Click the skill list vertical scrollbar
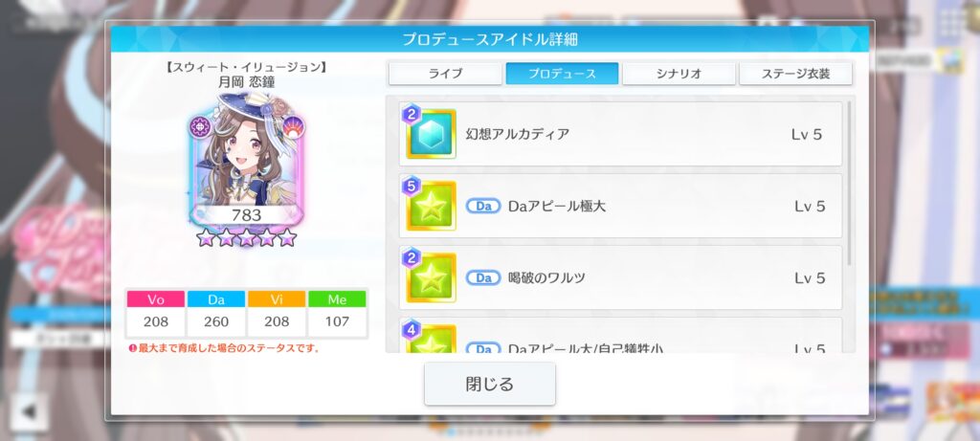Screen dimensions: 980x441 849,183
